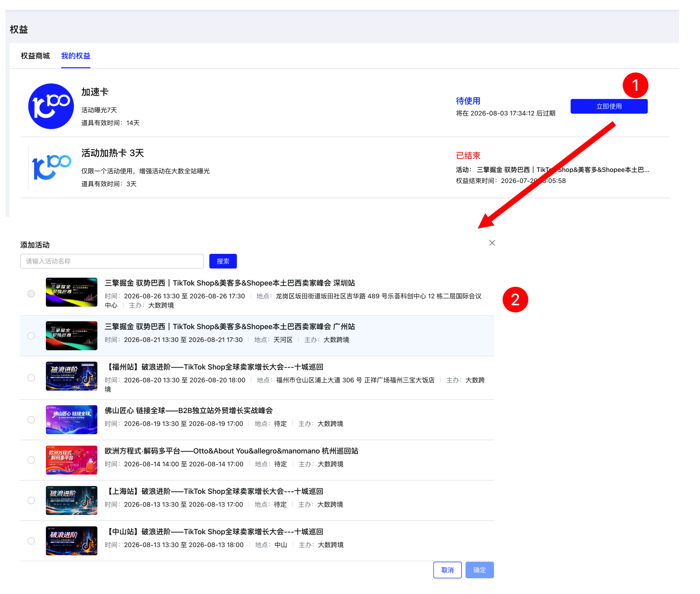Focus the 请输入活动名称 search field
The height and width of the screenshot is (594, 700).
pyautogui.click(x=112, y=261)
